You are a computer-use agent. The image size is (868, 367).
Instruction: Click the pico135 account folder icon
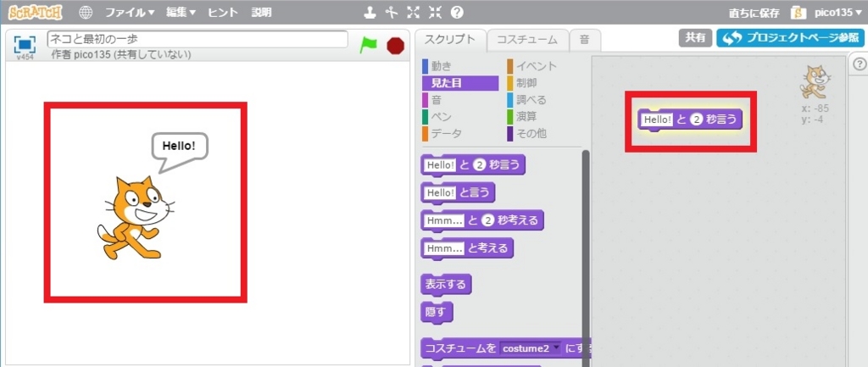click(x=798, y=12)
